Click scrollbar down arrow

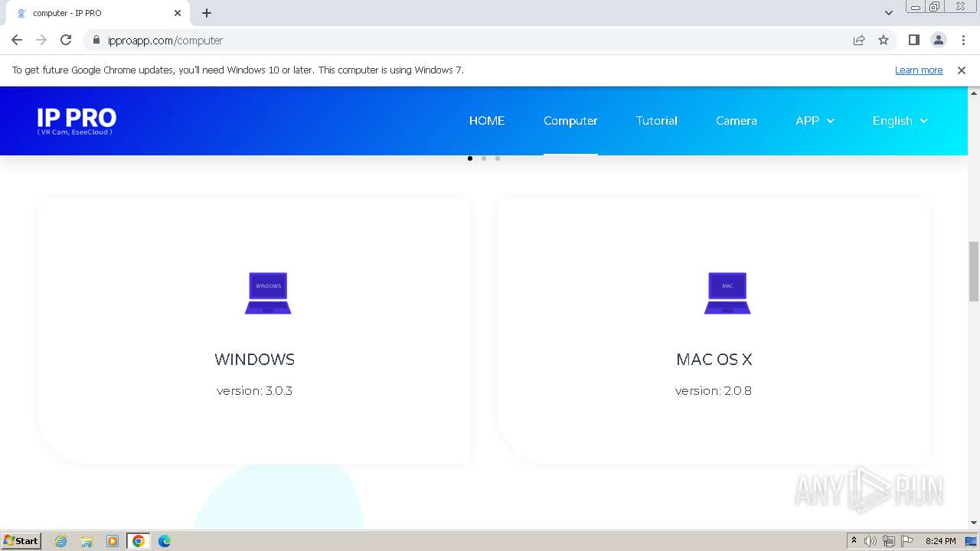tap(974, 523)
